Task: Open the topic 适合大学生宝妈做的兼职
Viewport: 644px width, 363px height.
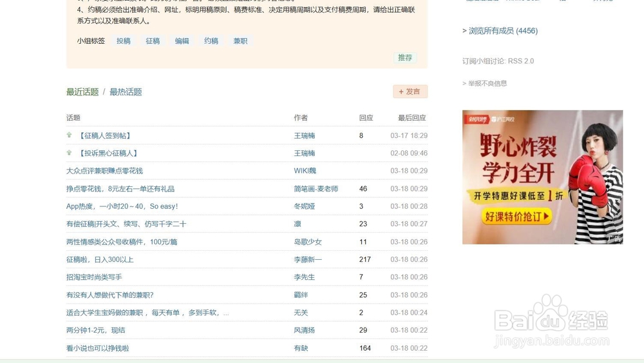Action: coord(147,313)
